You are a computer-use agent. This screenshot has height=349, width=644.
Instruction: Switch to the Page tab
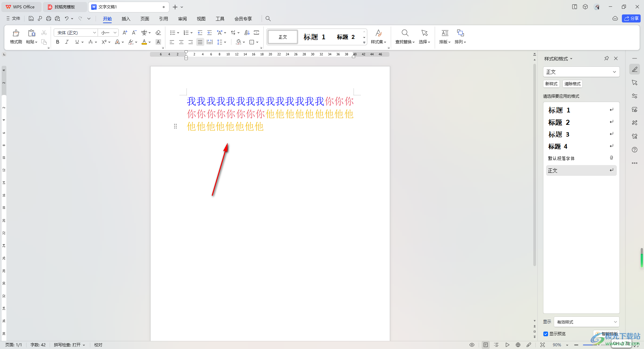(x=145, y=18)
